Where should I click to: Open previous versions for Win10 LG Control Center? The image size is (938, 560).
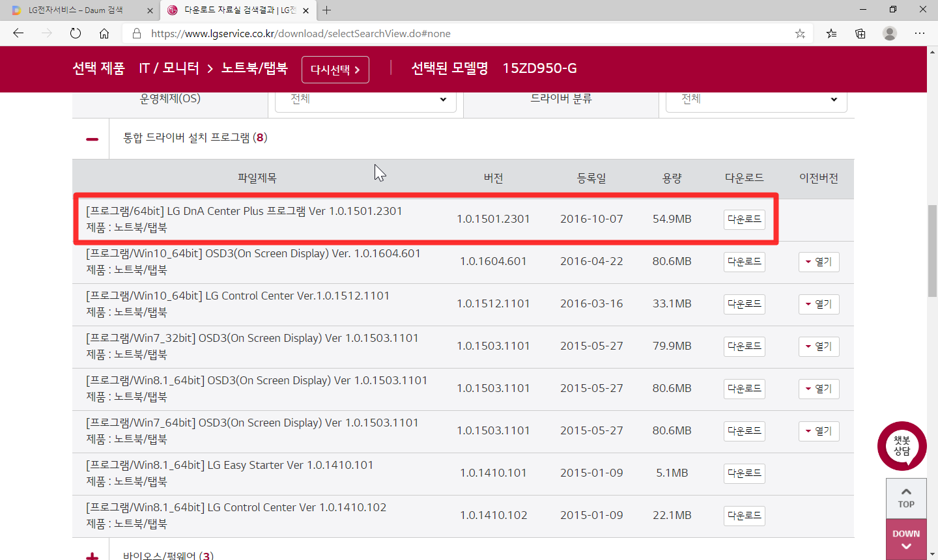click(x=819, y=304)
